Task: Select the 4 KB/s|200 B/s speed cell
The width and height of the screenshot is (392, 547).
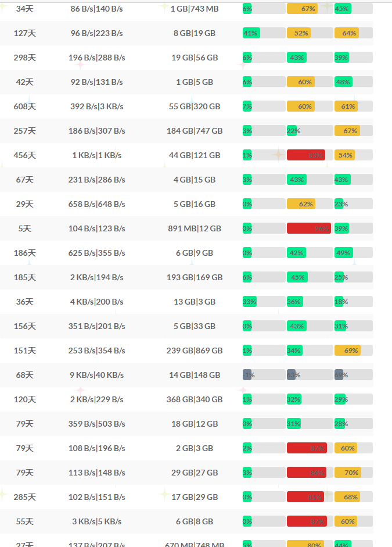Action: click(97, 302)
